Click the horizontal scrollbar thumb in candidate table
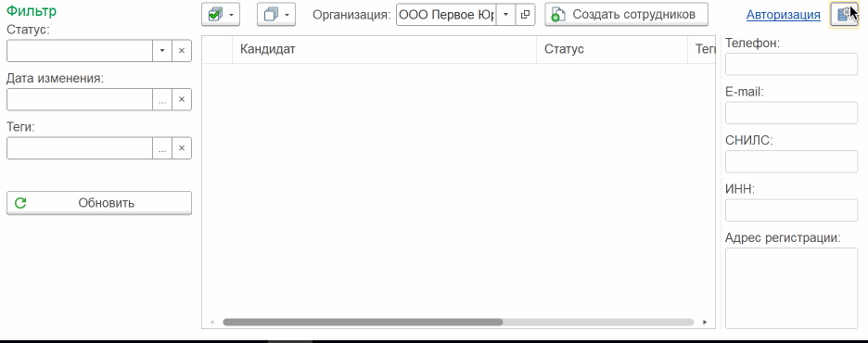This screenshot has width=868, height=343. pyautogui.click(x=363, y=322)
